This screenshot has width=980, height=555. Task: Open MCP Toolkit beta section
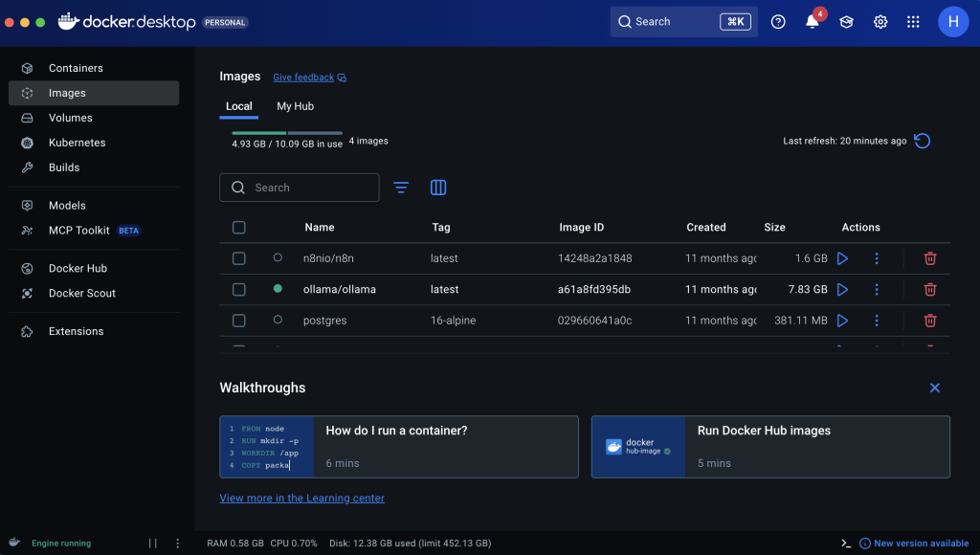(x=94, y=231)
